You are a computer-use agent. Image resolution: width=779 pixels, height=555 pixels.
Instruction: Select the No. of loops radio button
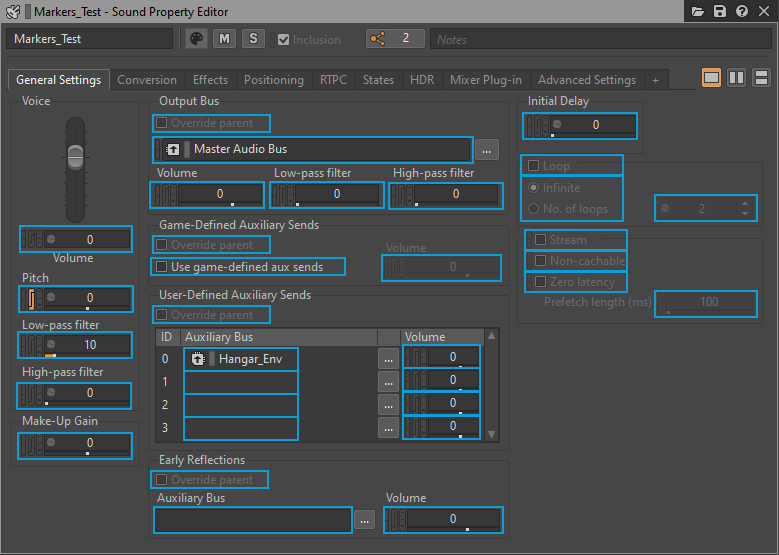point(534,209)
